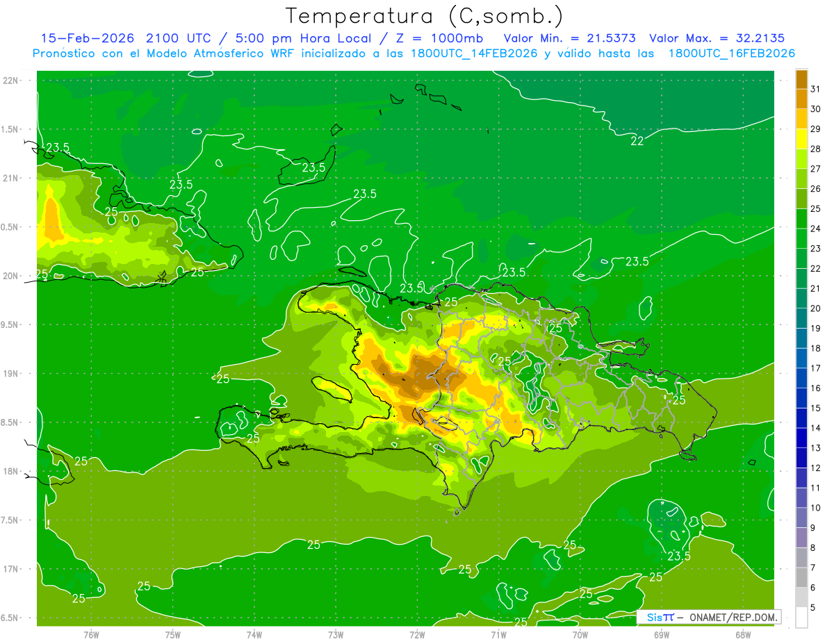Click the blue legend segment between 13 and 14
Image resolution: width=834 pixels, height=644 pixels.
(801, 438)
